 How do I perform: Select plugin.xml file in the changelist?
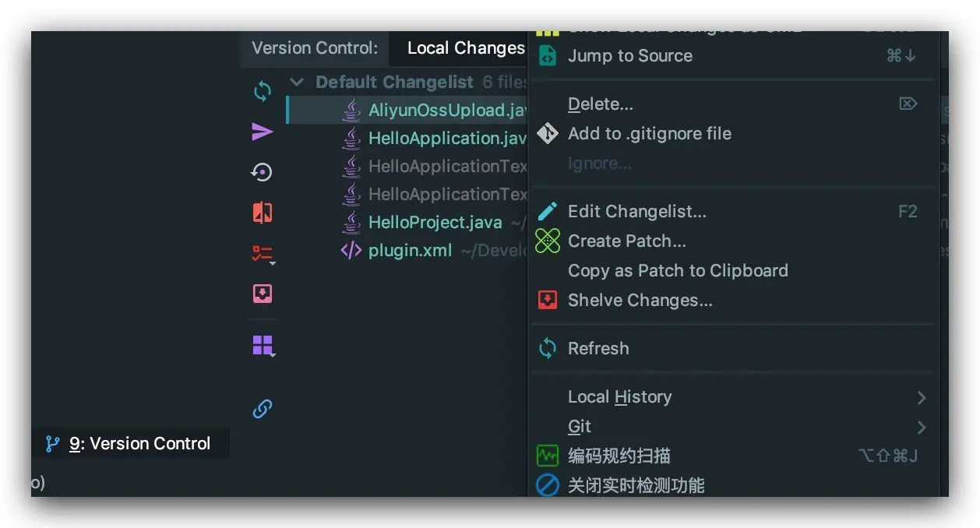[x=410, y=251]
